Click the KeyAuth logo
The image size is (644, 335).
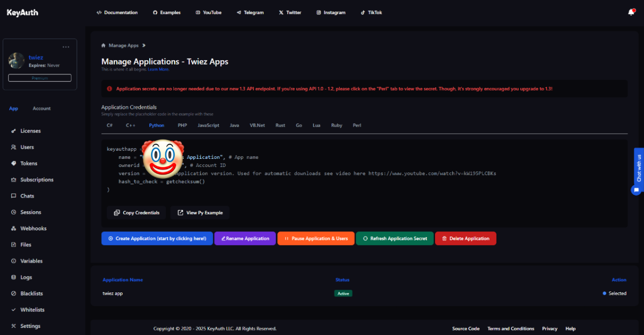point(23,13)
